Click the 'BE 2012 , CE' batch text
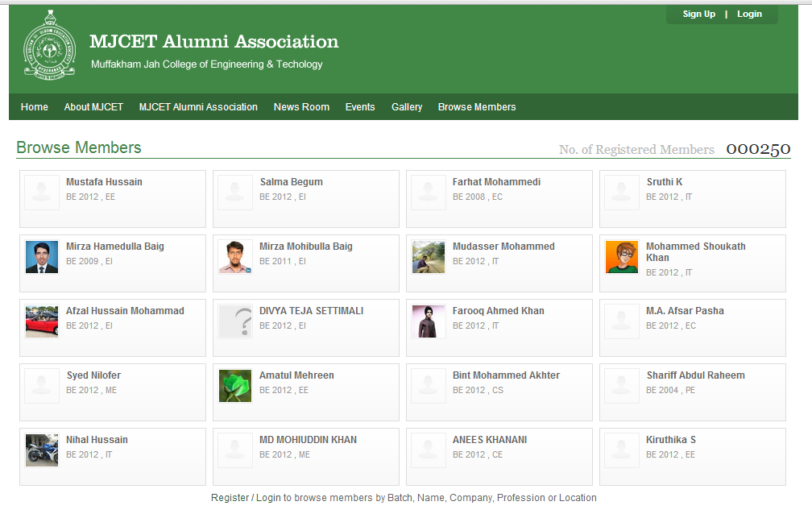Screen dimensions: 812x514 click(x=478, y=454)
